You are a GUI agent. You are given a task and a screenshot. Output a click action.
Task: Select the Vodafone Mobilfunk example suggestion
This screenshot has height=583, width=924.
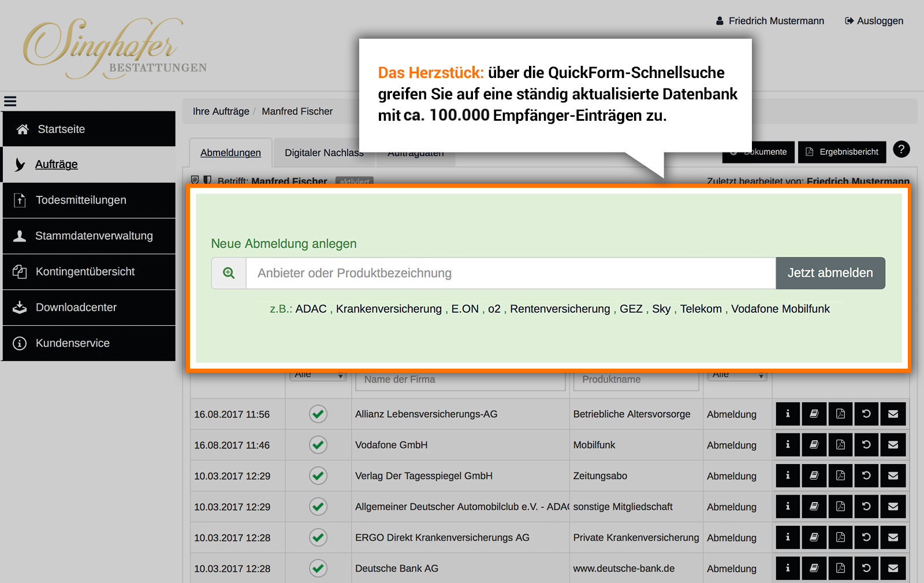pyautogui.click(x=780, y=309)
